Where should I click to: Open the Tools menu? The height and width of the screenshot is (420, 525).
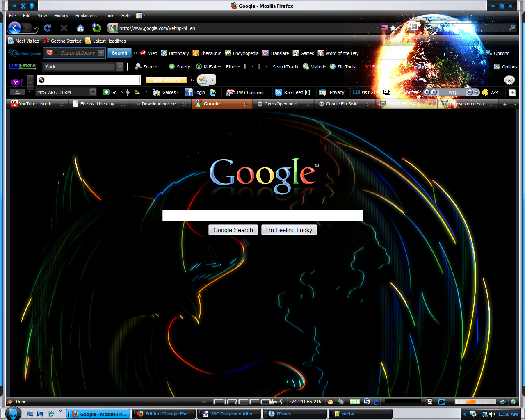(109, 16)
